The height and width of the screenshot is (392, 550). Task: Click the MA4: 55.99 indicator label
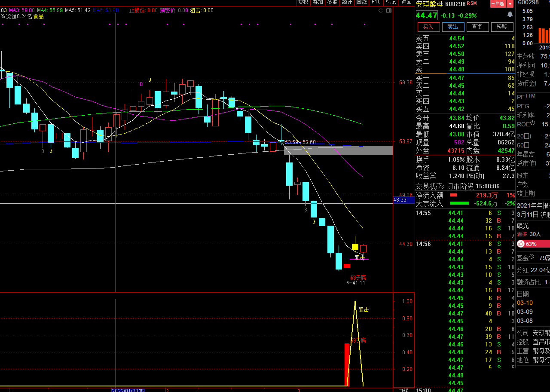coord(50,10)
